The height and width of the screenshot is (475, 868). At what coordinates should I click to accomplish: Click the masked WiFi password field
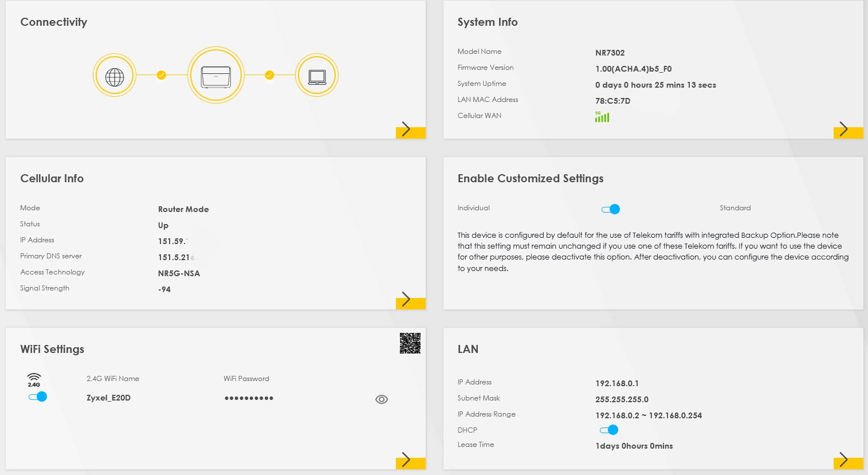[249, 398]
